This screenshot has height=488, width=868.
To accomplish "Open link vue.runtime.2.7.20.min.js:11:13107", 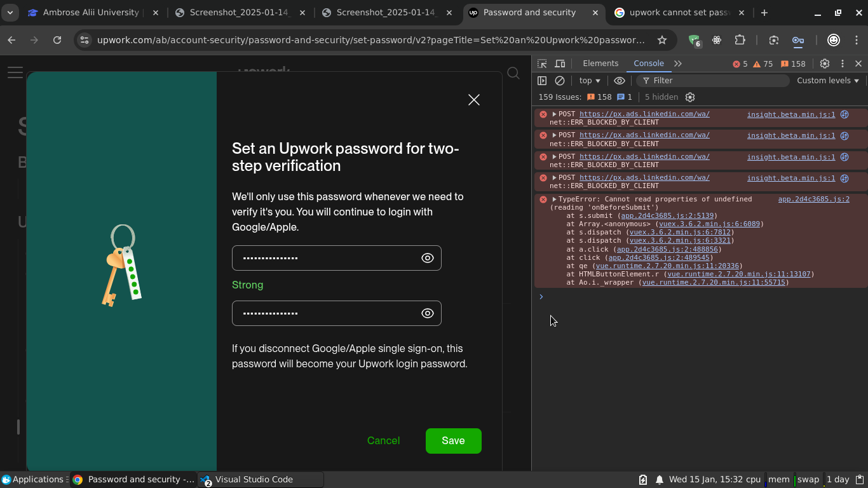I will click(739, 274).
